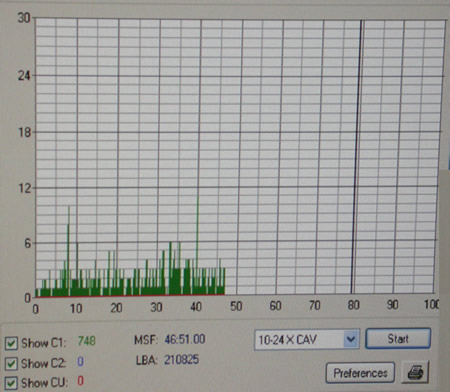Disable the Show CU checkbox
The width and height of the screenshot is (450, 392).
pos(11,383)
